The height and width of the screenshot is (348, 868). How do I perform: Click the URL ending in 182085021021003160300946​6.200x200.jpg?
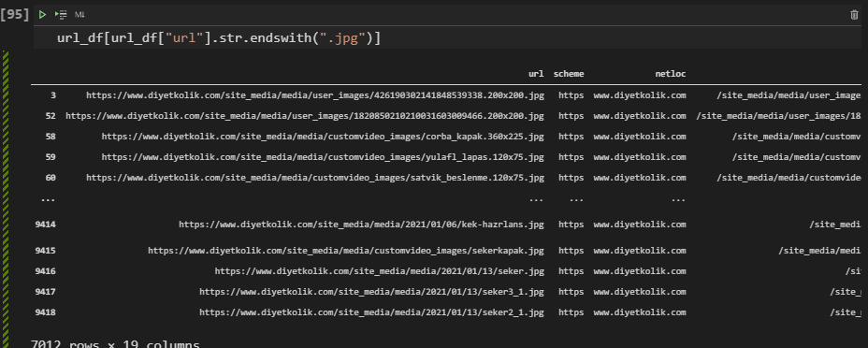(305, 116)
